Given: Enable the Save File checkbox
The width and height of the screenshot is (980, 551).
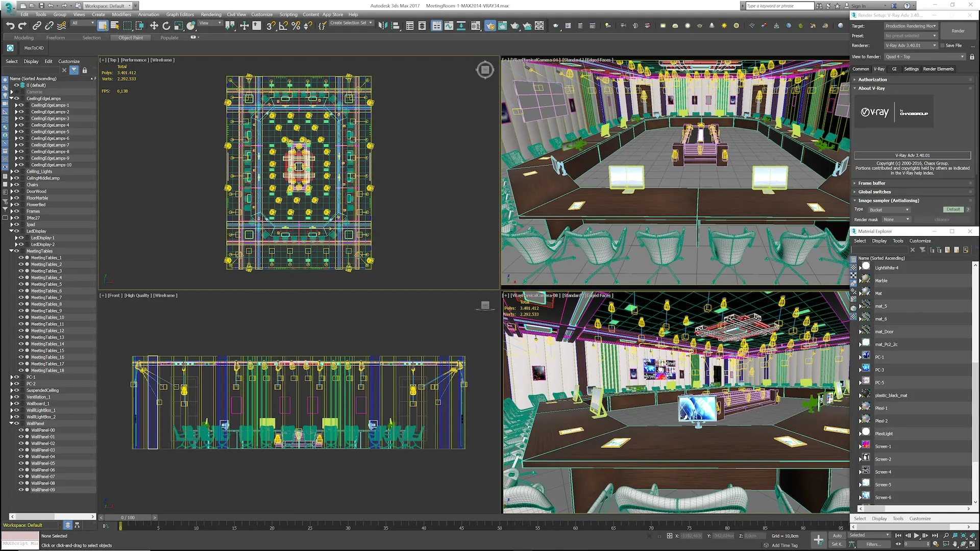Looking at the screenshot, I should click(942, 45).
